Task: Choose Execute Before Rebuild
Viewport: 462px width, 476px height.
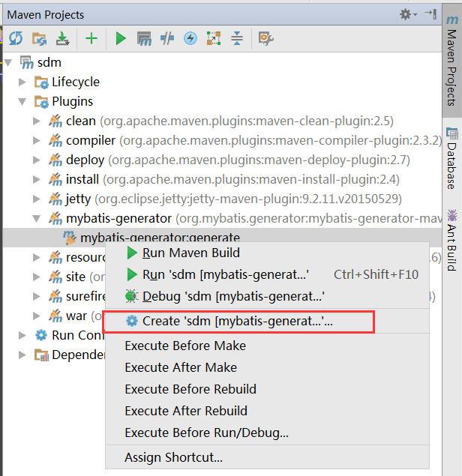Action: coord(267,389)
